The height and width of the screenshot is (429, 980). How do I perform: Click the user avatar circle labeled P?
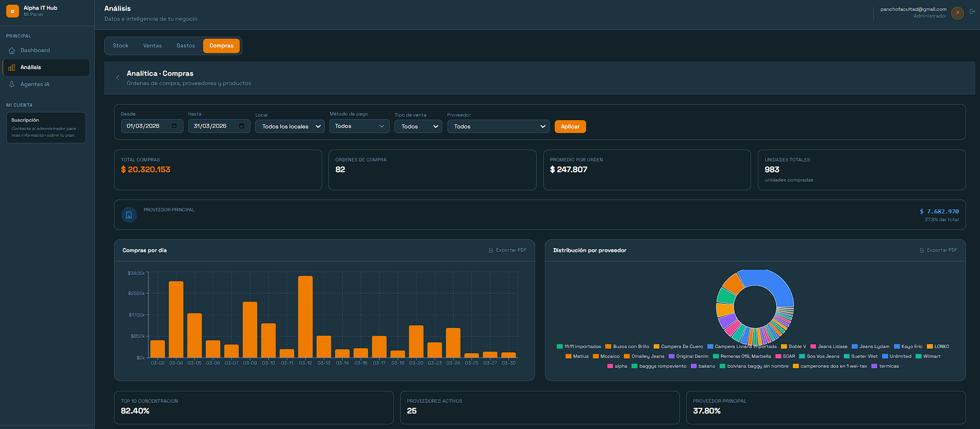pos(957,13)
